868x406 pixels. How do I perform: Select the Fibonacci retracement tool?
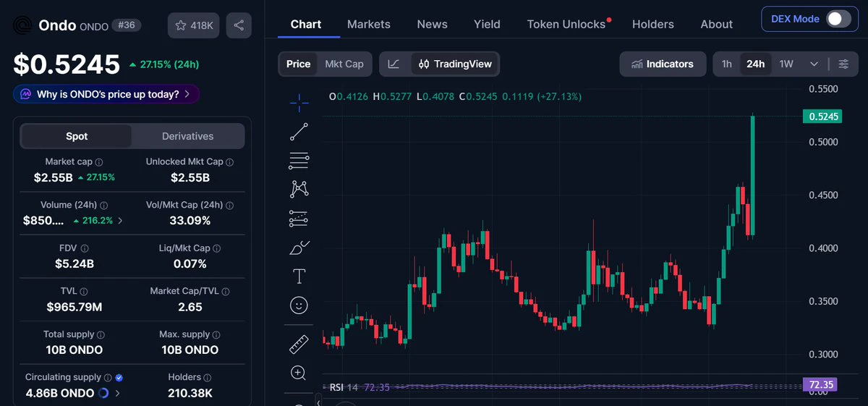click(x=299, y=161)
